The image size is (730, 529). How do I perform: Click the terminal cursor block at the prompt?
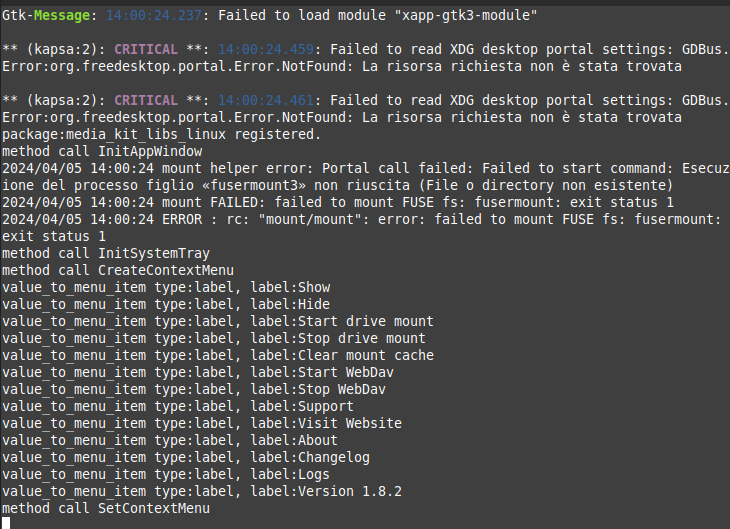[x=6, y=523]
